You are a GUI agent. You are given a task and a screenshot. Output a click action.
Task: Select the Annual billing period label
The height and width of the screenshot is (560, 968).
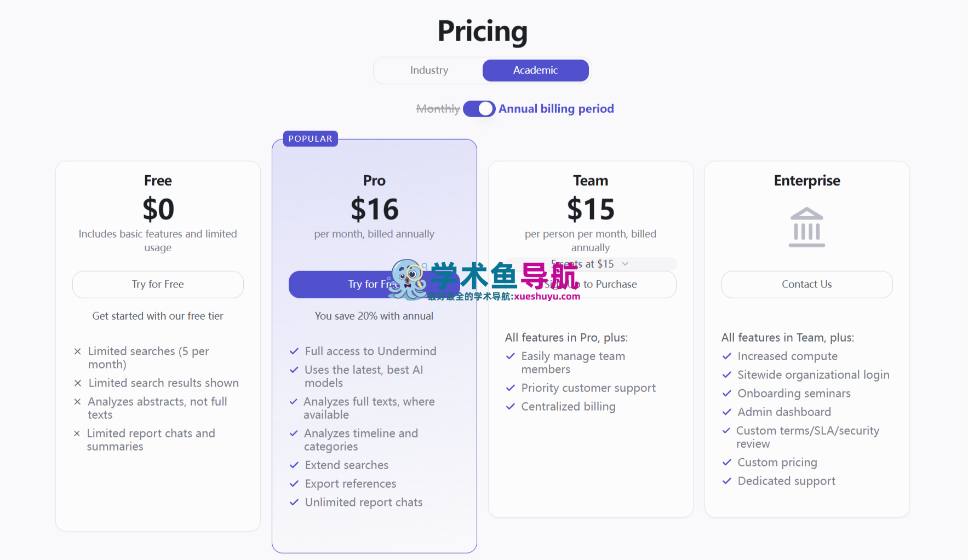pyautogui.click(x=556, y=109)
